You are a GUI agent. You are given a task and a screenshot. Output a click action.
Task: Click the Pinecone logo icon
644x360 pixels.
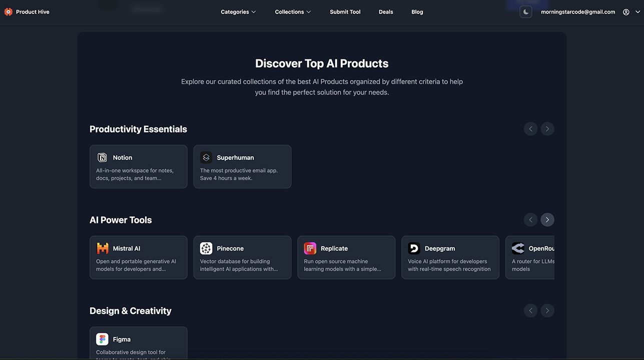pos(206,248)
